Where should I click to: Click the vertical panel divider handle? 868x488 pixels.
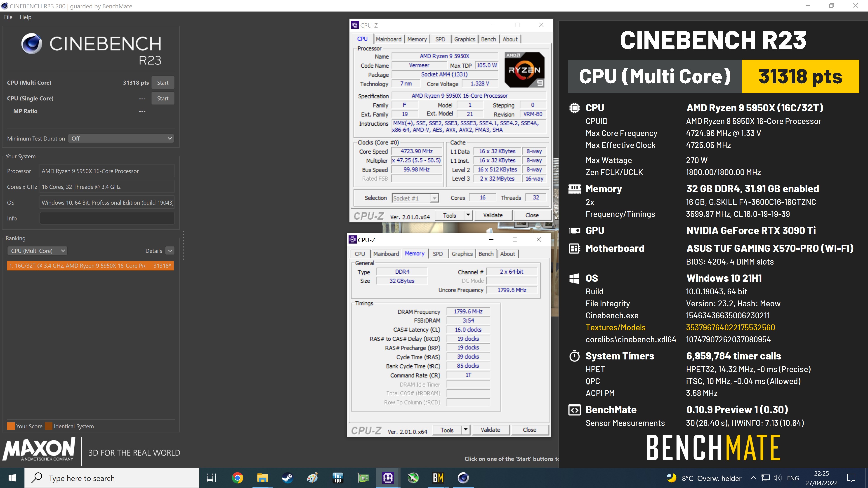pos(183,245)
